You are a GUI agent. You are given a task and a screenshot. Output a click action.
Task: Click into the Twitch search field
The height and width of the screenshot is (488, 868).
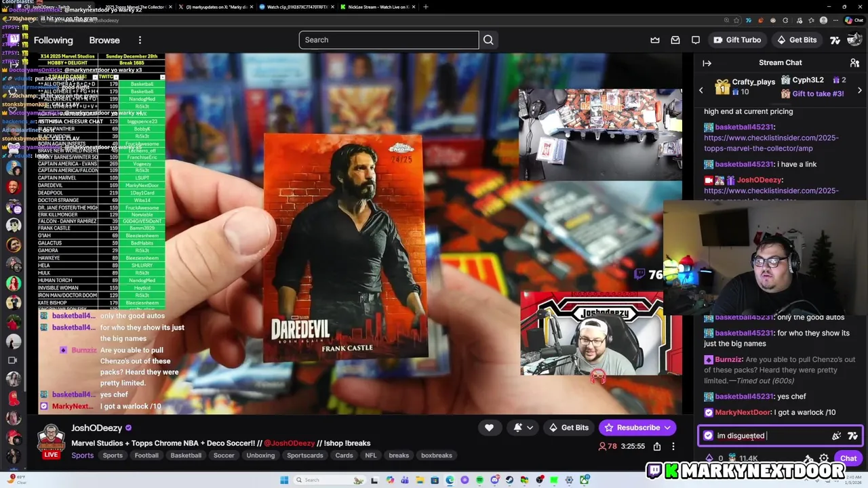coord(389,40)
